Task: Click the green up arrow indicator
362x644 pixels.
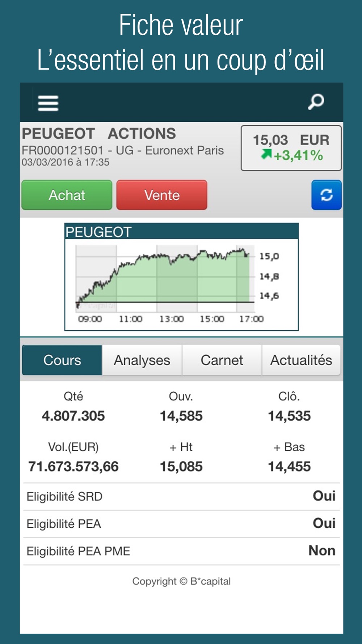Action: click(266, 154)
